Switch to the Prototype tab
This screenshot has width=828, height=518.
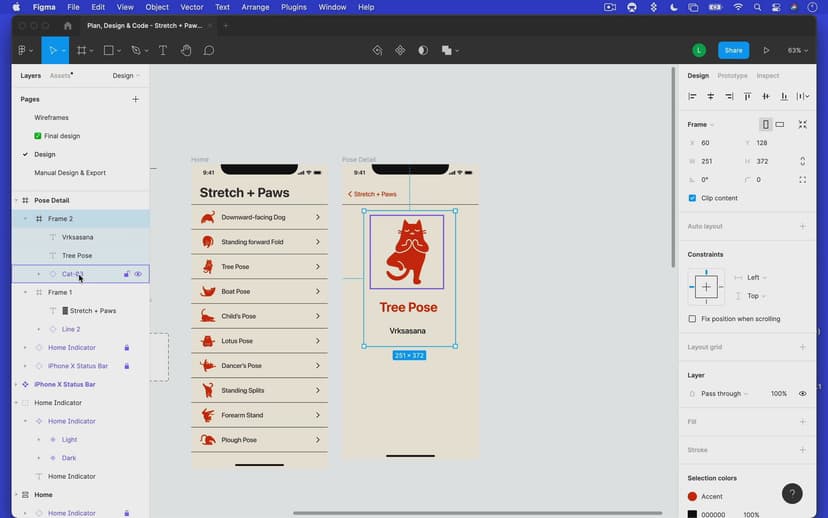(732, 76)
